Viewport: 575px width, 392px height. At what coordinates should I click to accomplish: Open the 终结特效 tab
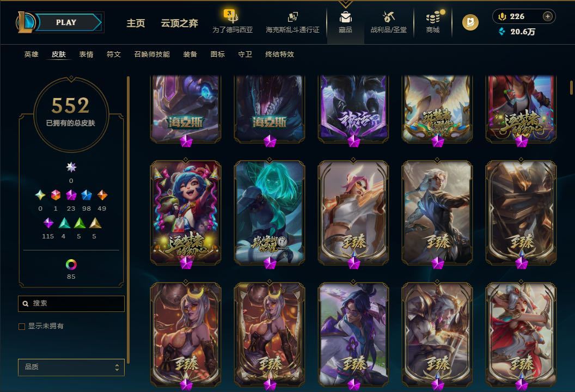279,54
